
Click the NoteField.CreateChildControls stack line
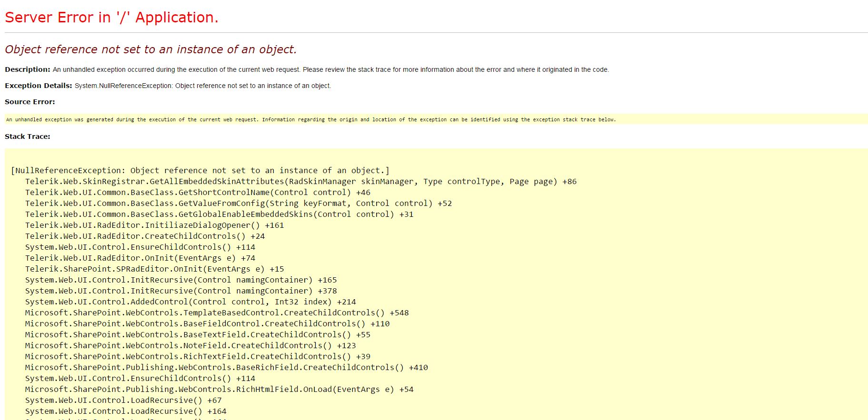pos(190,345)
